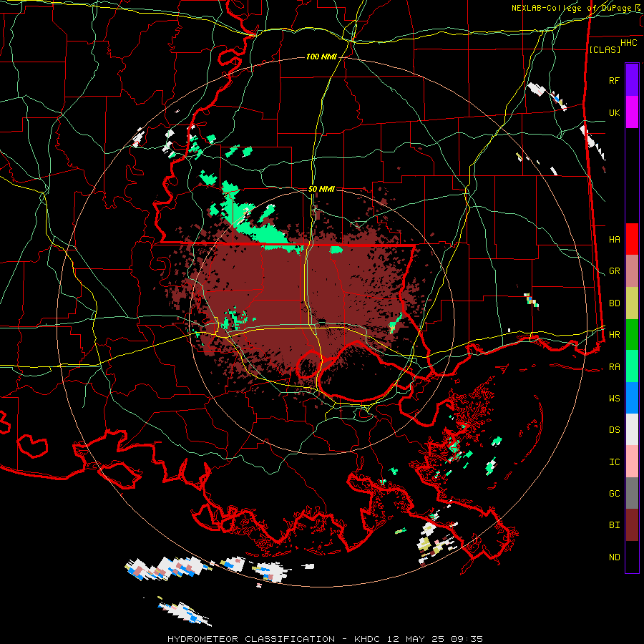Image resolution: width=644 pixels, height=644 pixels.
Task: Click the HA red legend swatch
Action: (632, 239)
